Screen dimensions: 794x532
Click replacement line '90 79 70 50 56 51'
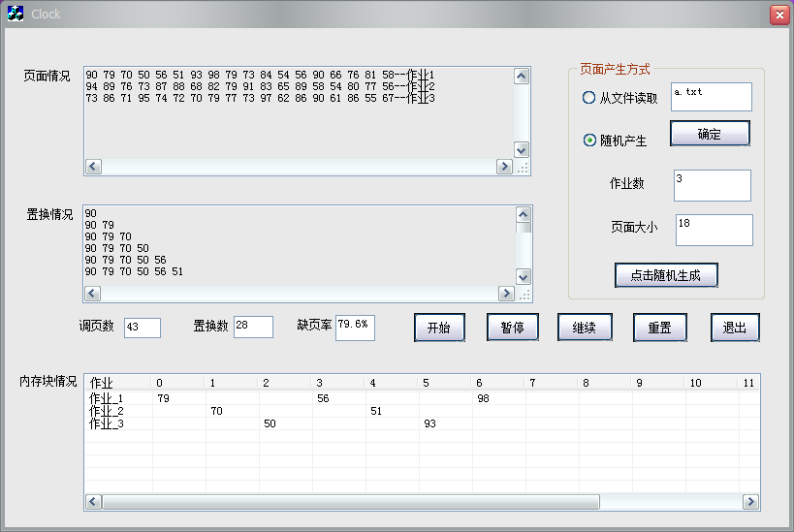point(134,272)
